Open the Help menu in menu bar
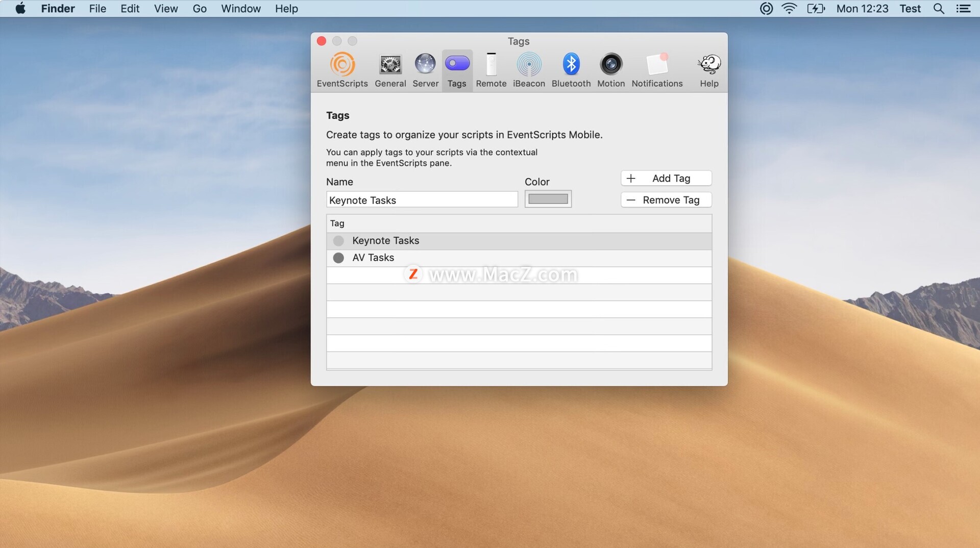This screenshot has width=980, height=548. tap(286, 9)
